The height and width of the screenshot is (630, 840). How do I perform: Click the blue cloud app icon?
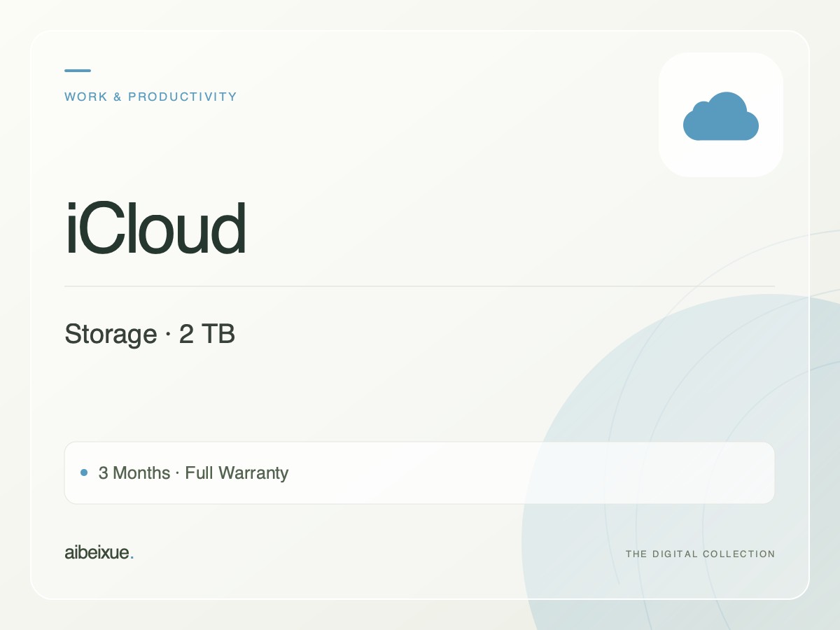pyautogui.click(x=721, y=115)
